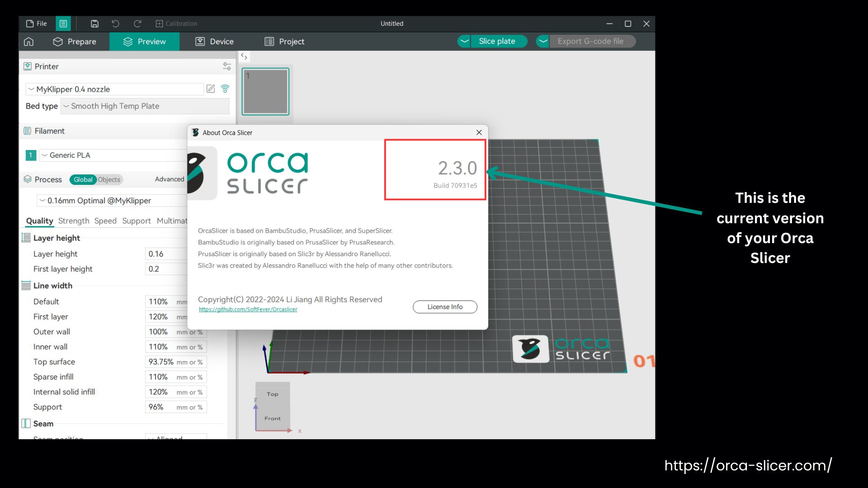Click the First layer height input field

[x=166, y=269]
